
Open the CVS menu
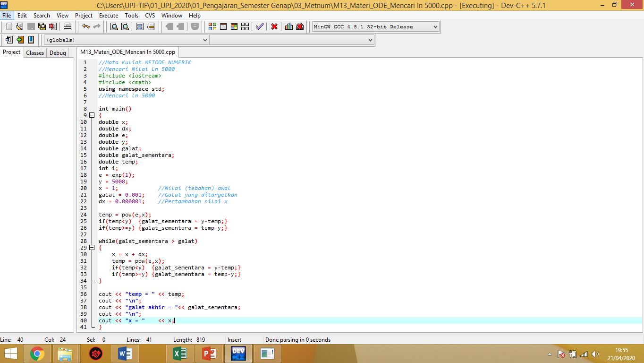tap(150, 16)
